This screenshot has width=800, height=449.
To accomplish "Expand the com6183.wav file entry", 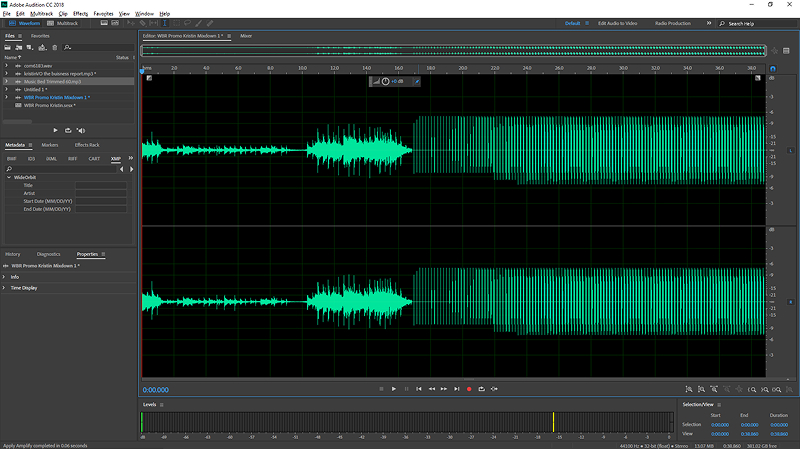I will click(7, 66).
